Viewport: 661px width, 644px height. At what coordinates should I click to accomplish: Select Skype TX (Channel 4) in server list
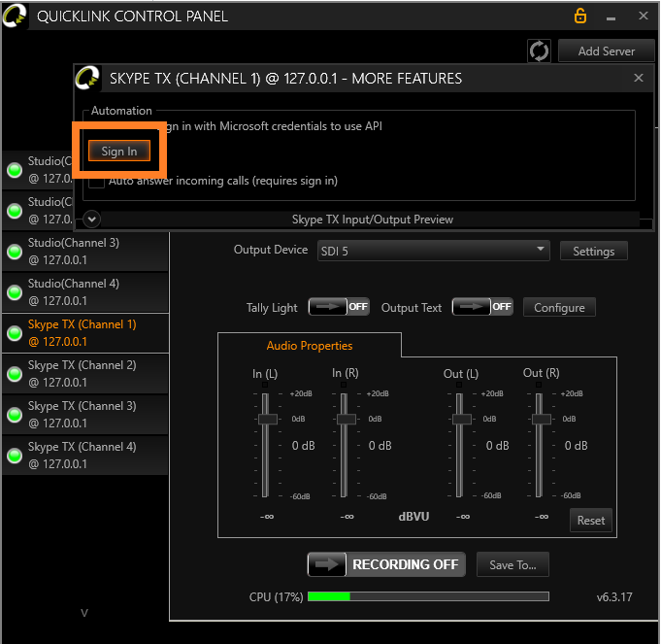pyautogui.click(x=85, y=456)
